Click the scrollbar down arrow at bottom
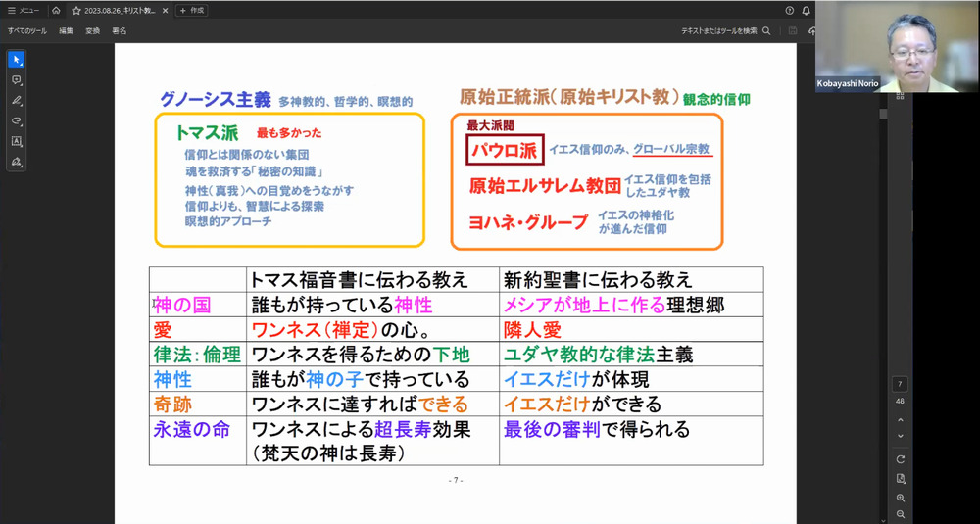This screenshot has height=524, width=980. [x=883, y=520]
